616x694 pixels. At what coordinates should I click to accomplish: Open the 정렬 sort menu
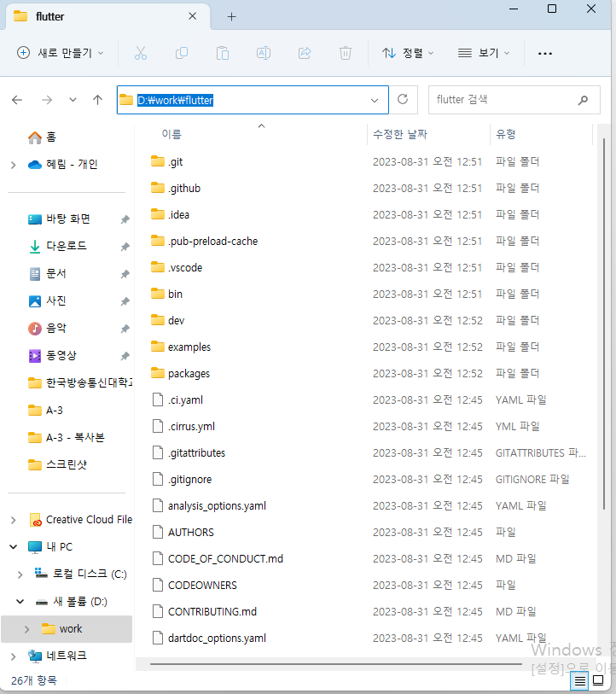point(408,53)
